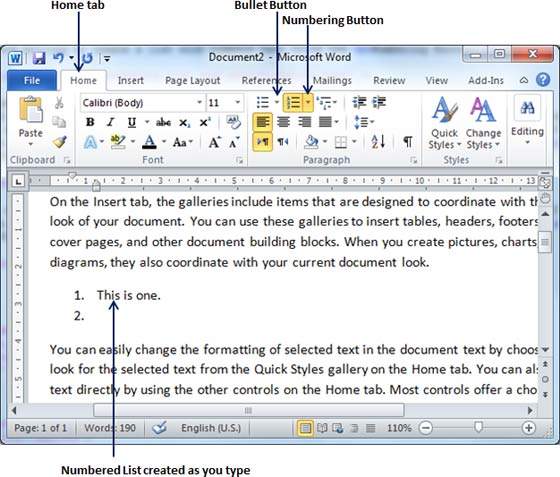Click the Format Painter brush icon
Viewport: 560px width, 477px height.
pyautogui.click(x=59, y=142)
